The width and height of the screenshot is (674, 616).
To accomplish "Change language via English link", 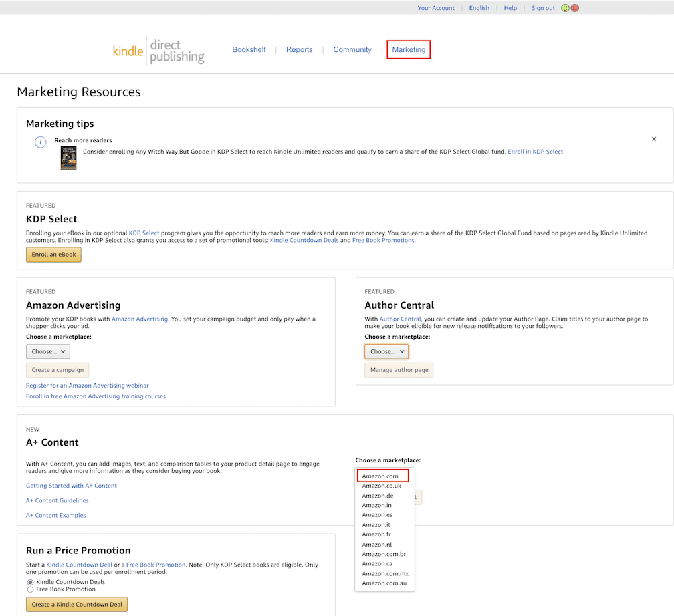I will pyautogui.click(x=479, y=8).
